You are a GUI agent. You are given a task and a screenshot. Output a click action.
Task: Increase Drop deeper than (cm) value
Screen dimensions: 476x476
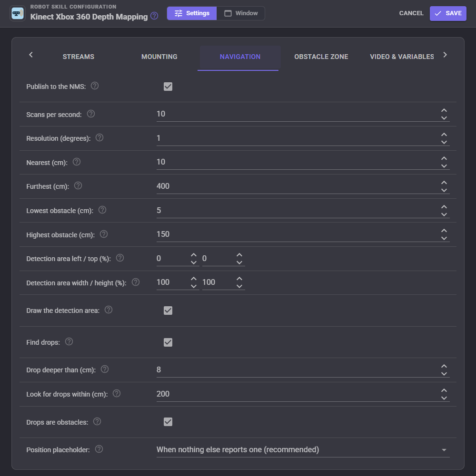(444, 366)
